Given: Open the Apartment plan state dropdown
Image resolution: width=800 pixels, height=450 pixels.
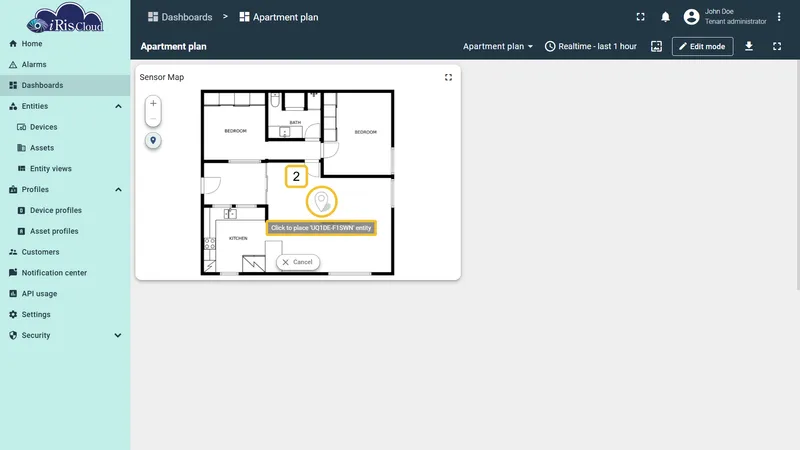Looking at the screenshot, I should pyautogui.click(x=498, y=46).
